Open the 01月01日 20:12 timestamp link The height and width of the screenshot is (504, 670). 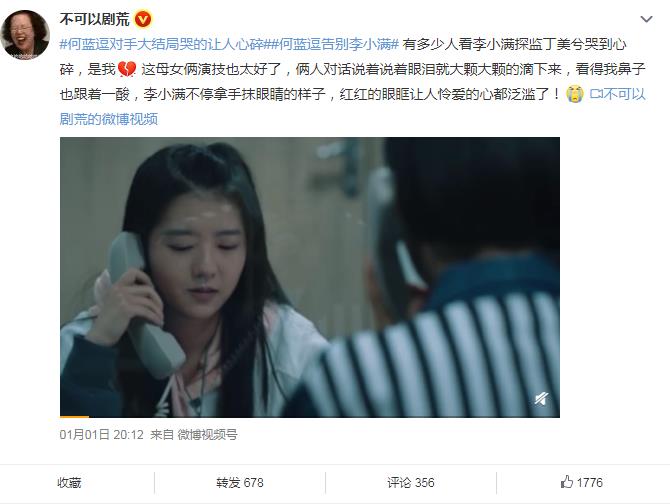click(102, 435)
